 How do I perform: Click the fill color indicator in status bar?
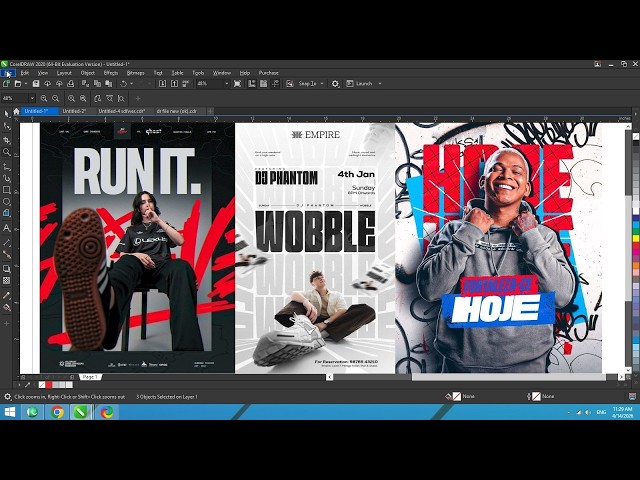pyautogui.click(x=456, y=396)
